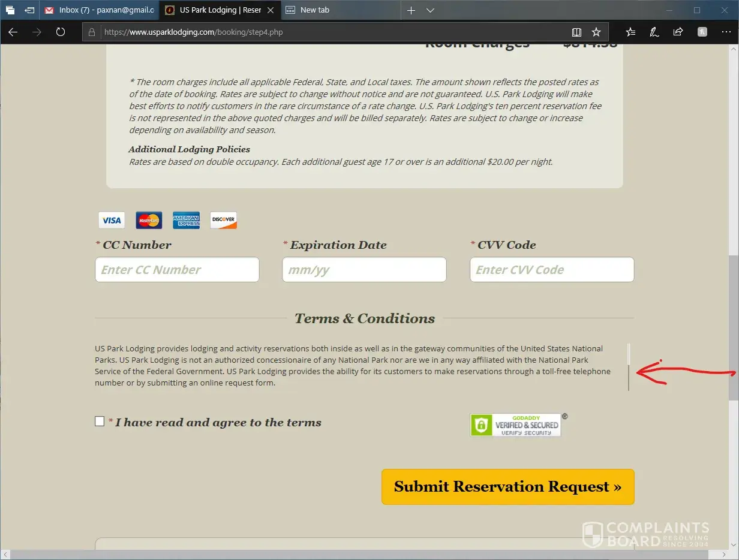Viewport: 739px width, 560px height.
Task: Click Submit Reservation Request button
Action: [507, 486]
